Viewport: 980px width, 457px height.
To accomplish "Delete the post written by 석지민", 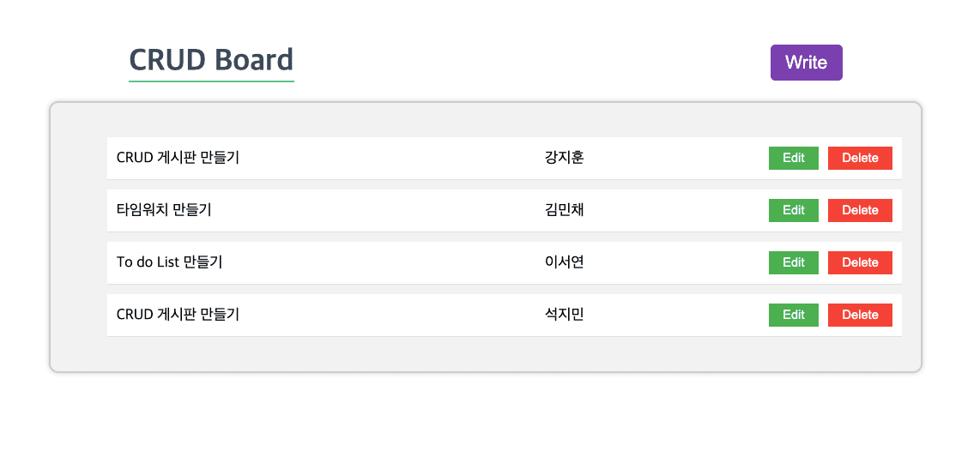I will [x=860, y=315].
